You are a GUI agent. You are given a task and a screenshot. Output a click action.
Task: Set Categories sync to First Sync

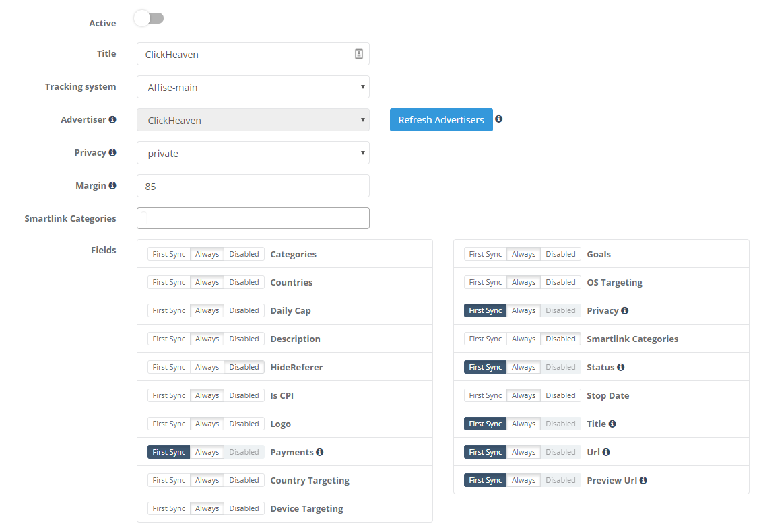point(169,254)
